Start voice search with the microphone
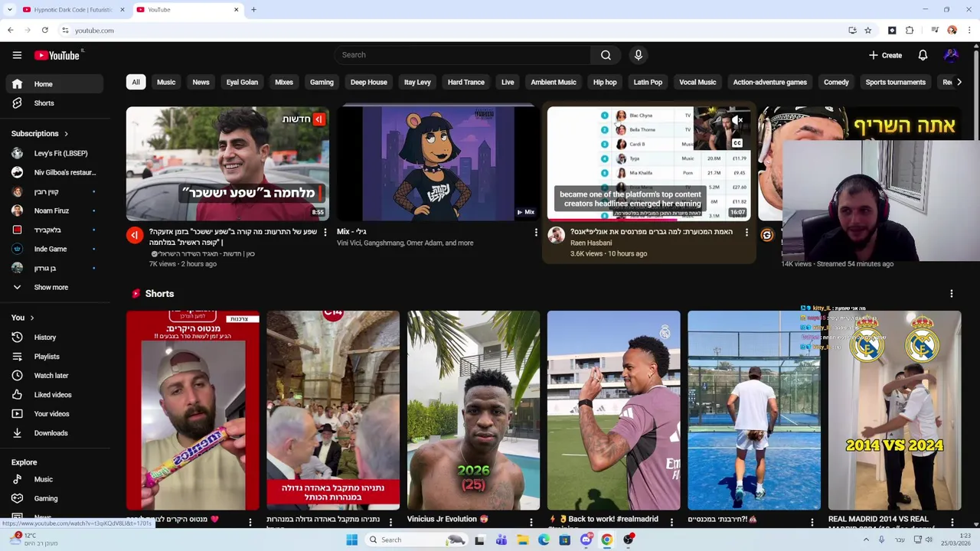 click(x=639, y=55)
